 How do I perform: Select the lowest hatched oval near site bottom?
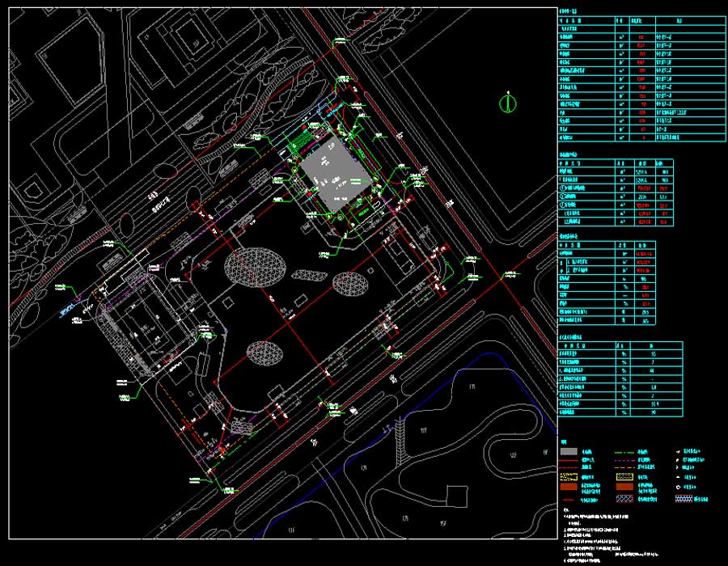pos(265,353)
